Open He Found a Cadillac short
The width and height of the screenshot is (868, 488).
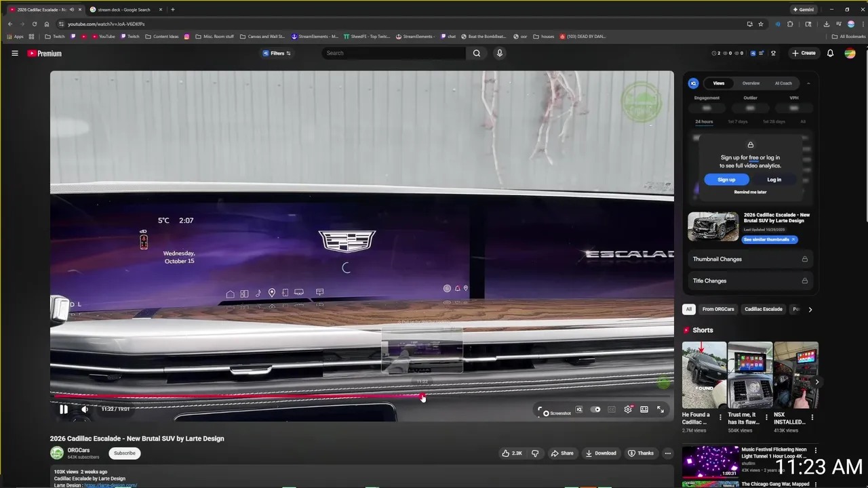click(x=704, y=375)
